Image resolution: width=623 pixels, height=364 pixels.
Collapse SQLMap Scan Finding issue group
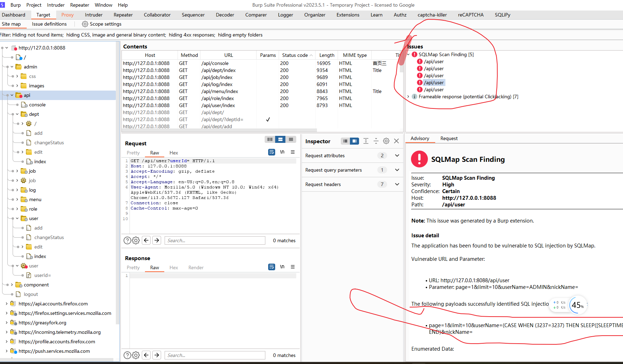[408, 54]
